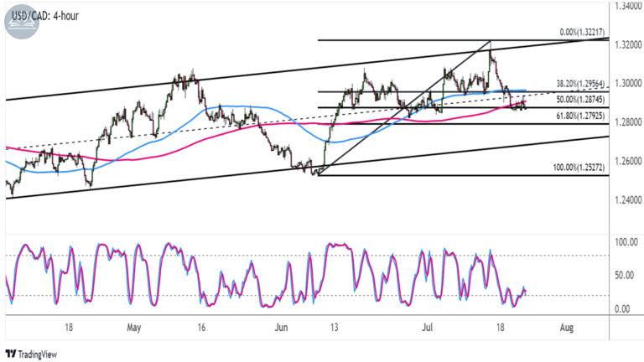
Task: Click the Jun date label on time axis
Action: (x=282, y=328)
